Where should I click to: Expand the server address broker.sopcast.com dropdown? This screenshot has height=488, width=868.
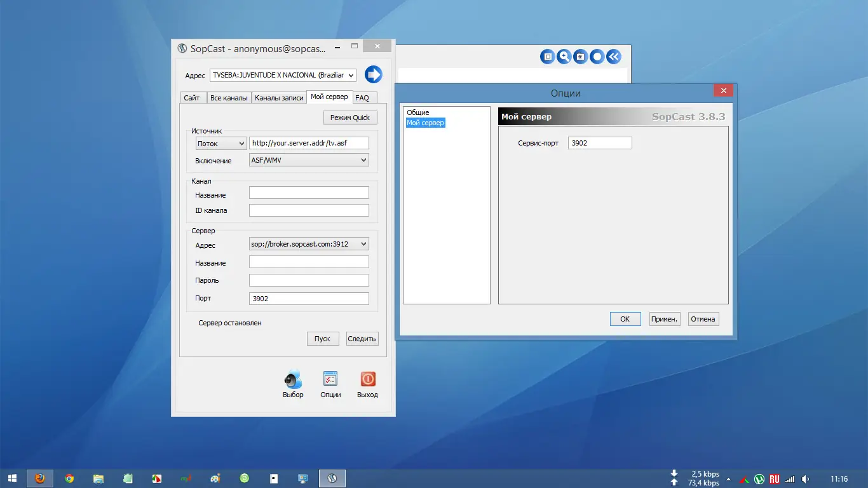[309, 243]
